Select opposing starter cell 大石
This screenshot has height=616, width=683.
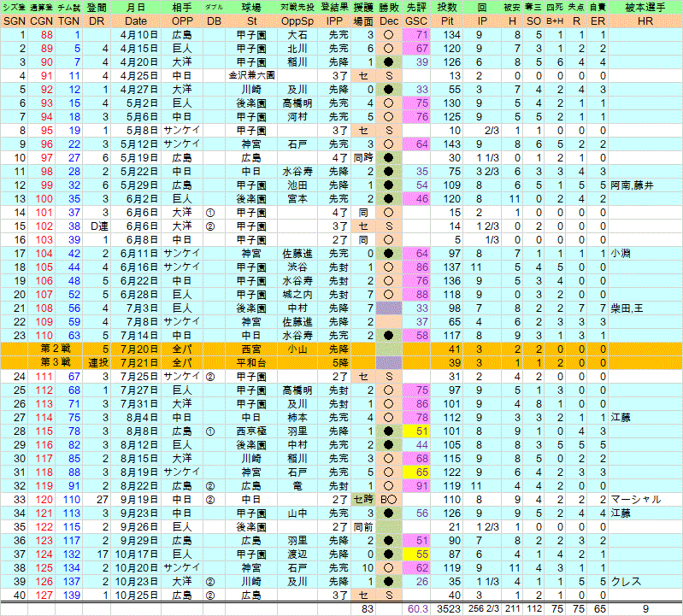coord(297,35)
